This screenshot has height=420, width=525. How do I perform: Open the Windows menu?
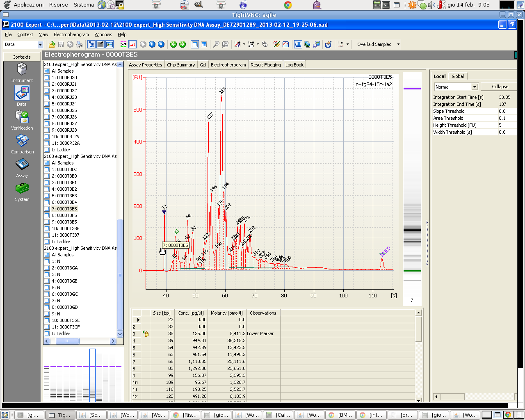click(103, 34)
